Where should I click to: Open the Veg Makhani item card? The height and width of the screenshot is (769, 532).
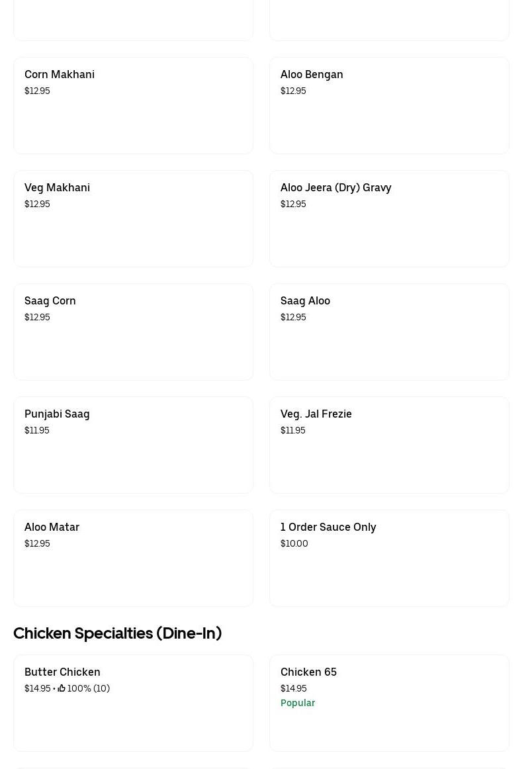coord(133,219)
